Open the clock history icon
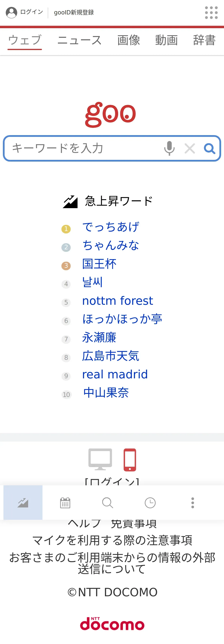The height and width of the screenshot is (644, 224). click(150, 503)
